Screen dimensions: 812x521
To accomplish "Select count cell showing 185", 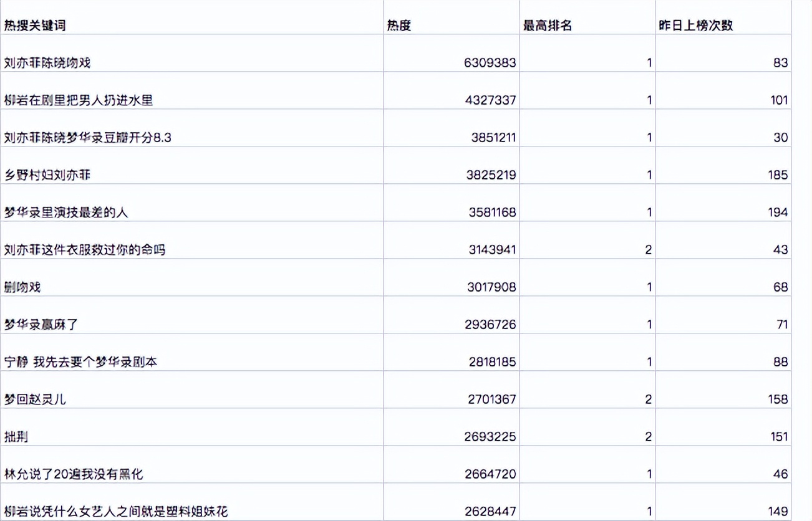I will (x=778, y=175).
